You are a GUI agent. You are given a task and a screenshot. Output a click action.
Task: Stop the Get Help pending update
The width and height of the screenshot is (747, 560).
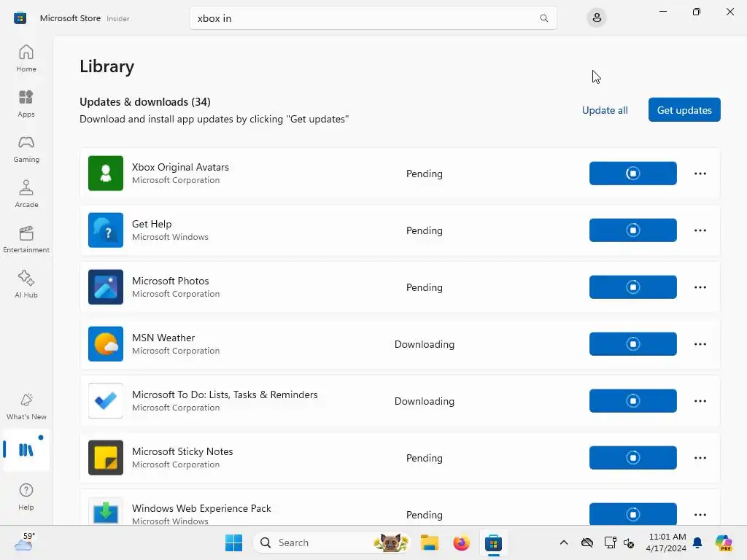632,230
